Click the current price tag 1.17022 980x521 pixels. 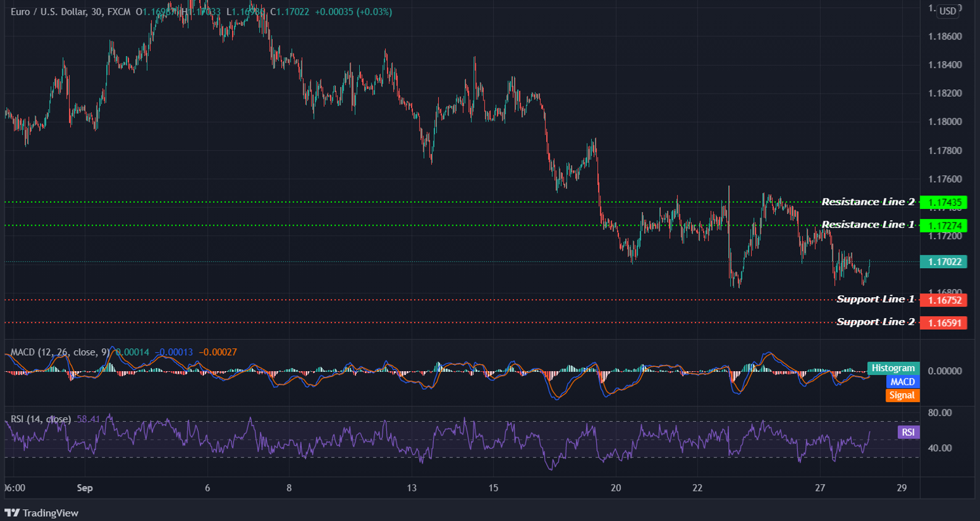point(944,261)
